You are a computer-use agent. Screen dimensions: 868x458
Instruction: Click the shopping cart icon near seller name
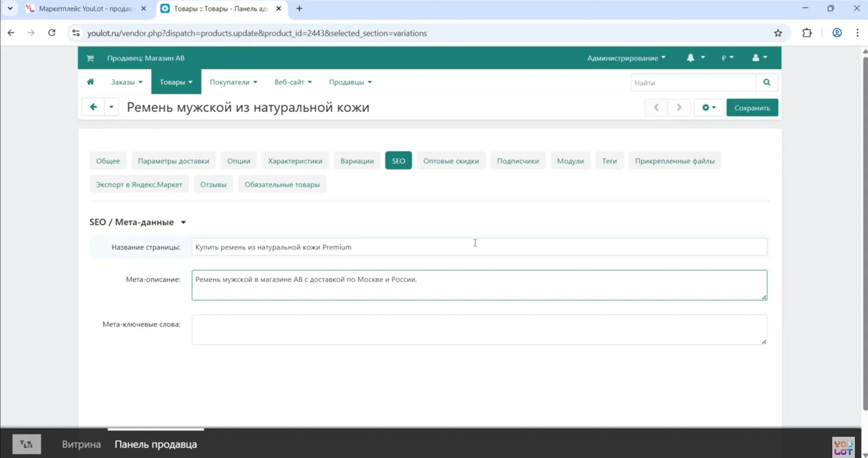coord(90,58)
